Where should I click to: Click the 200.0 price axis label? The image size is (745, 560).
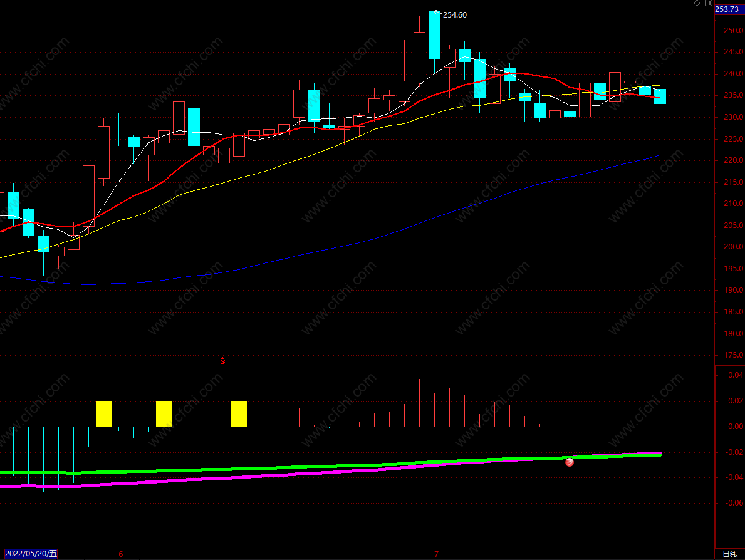[x=733, y=247]
